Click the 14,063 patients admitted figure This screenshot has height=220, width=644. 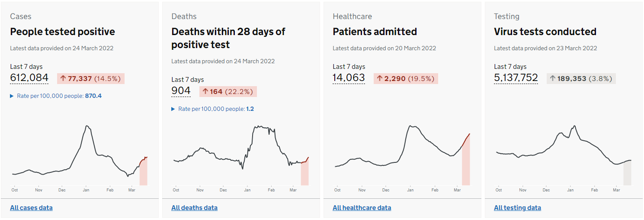click(349, 78)
